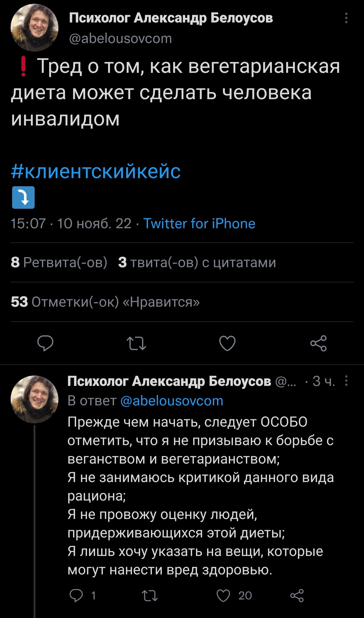Image resolution: width=364 pixels, height=618 pixels.
Task: Reply to the main thread tweet
Action: pos(45,343)
